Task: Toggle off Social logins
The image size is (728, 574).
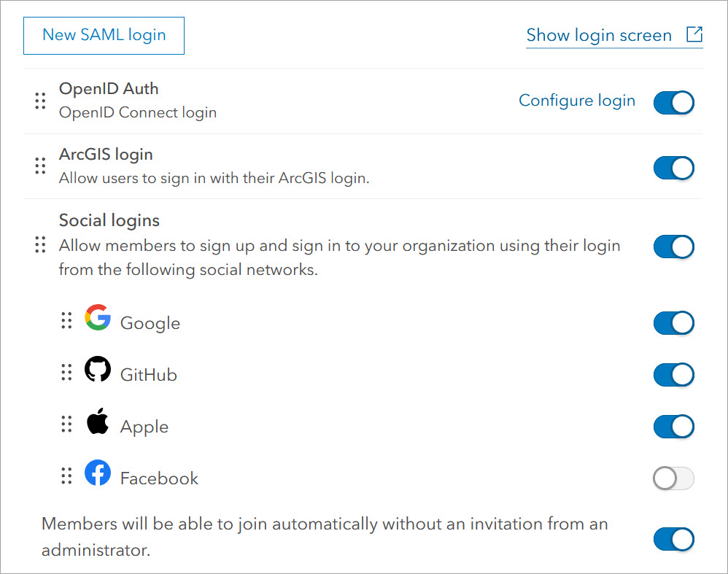Action: tap(673, 247)
